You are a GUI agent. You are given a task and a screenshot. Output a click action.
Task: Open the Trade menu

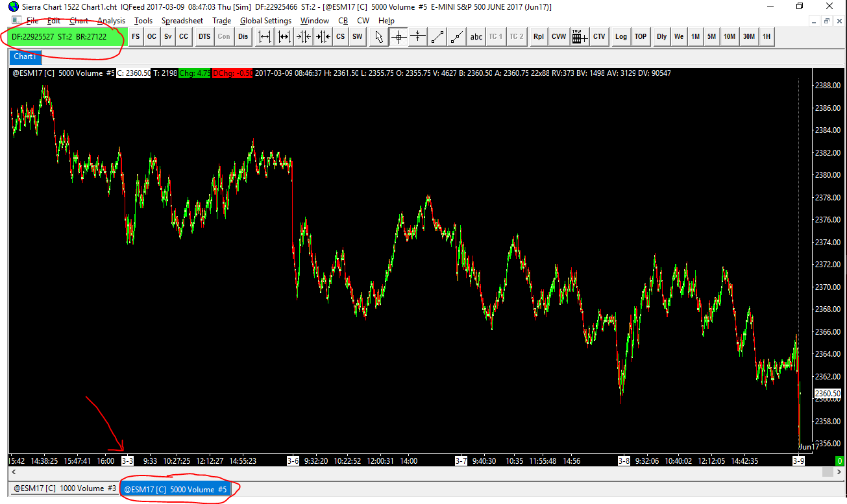(x=222, y=21)
